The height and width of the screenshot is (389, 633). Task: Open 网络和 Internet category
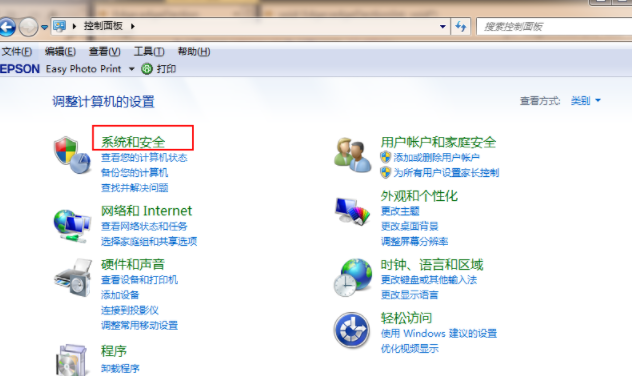coord(146,211)
